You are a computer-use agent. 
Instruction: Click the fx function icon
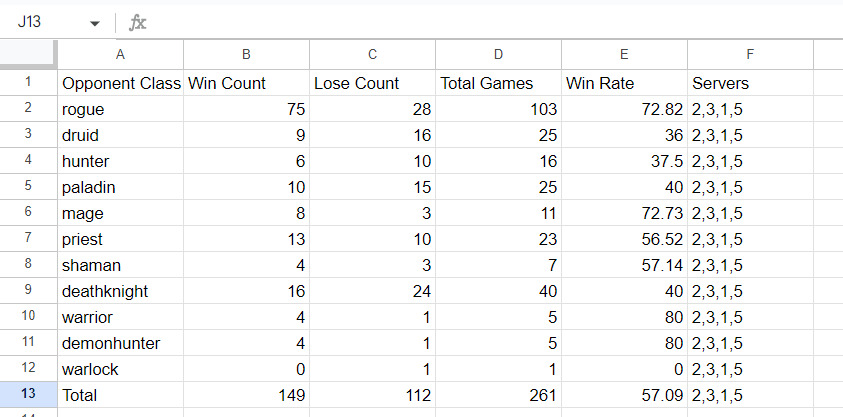[138, 23]
